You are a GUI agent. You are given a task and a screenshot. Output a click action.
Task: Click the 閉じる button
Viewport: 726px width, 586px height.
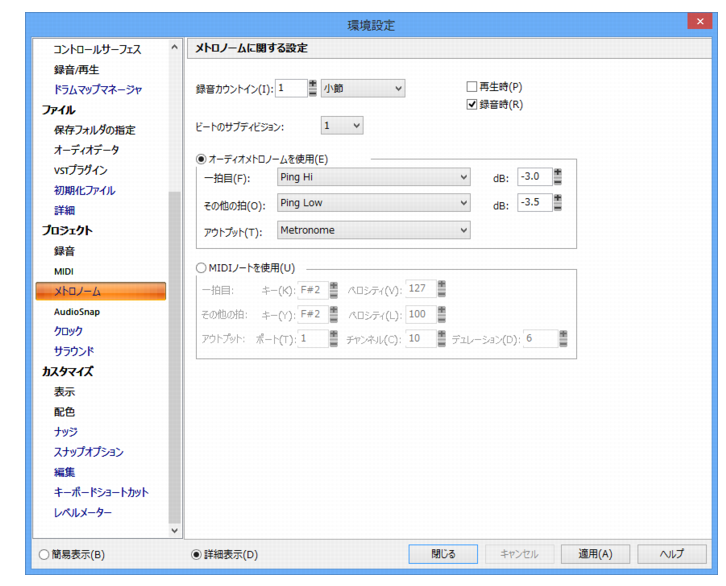pyautogui.click(x=443, y=554)
